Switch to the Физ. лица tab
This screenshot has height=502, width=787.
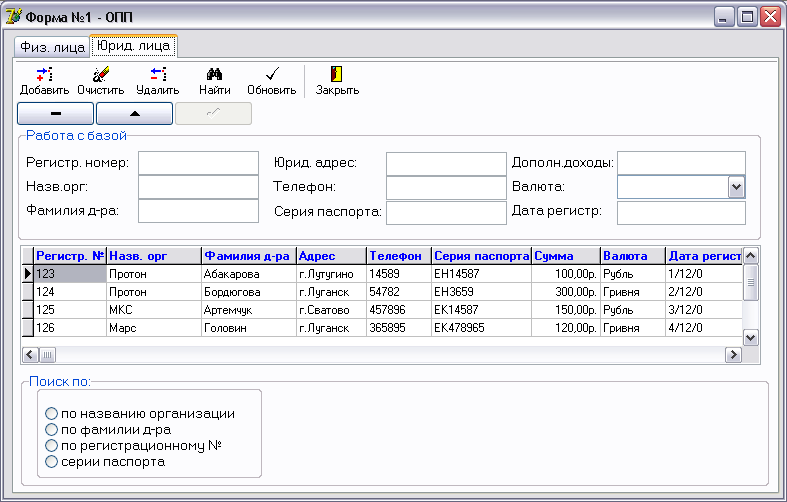(x=52, y=48)
